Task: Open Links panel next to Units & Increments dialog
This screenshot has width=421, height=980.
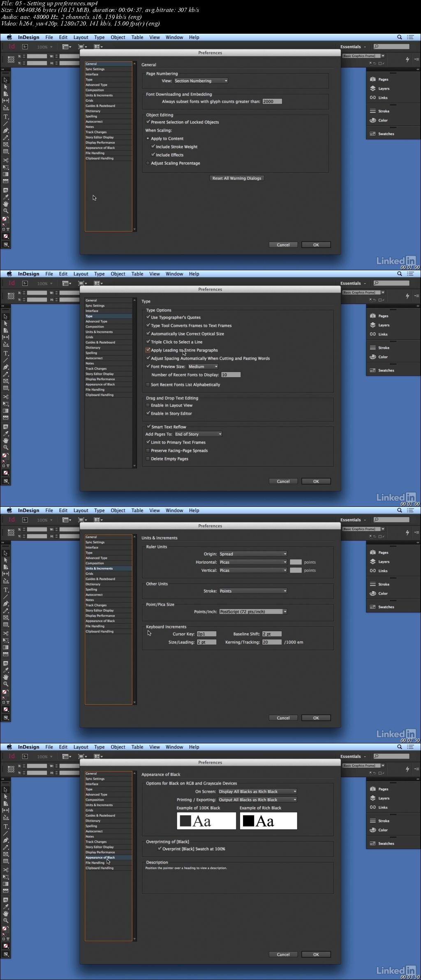Action: point(379,571)
